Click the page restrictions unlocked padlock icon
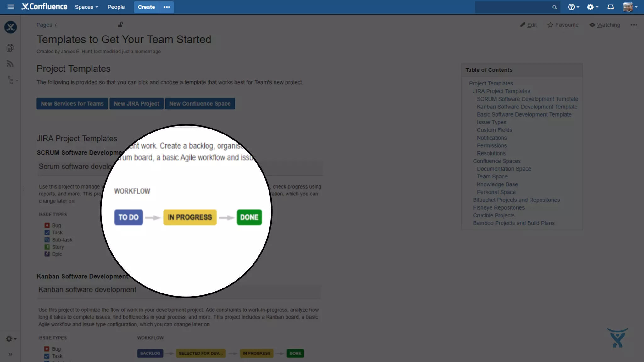 click(x=120, y=25)
